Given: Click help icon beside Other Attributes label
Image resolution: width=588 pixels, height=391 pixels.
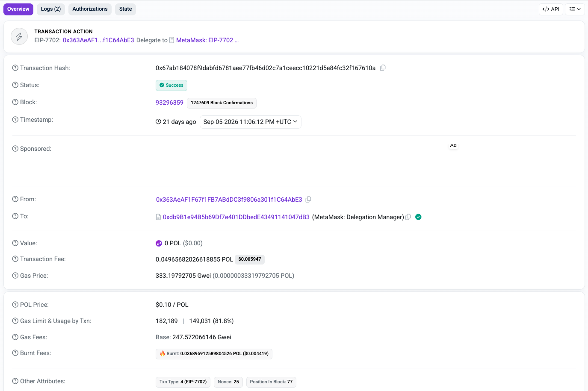Looking at the screenshot, I should click(x=15, y=381).
